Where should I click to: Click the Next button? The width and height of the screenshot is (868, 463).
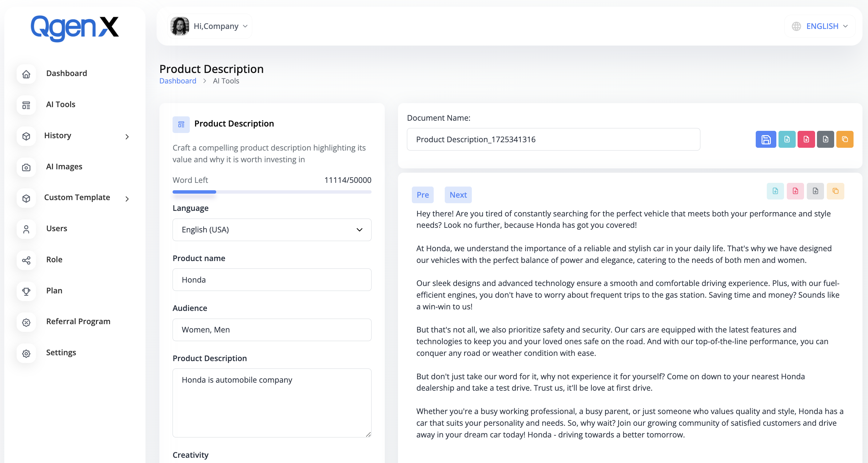pos(458,195)
